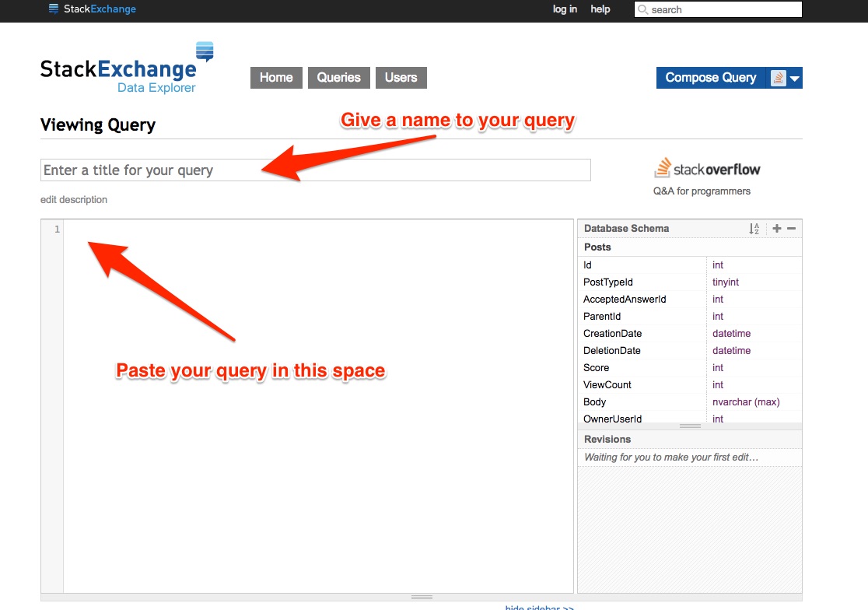Image resolution: width=868 pixels, height=610 pixels.
Task: Collapse the Posts table section
Action: pos(690,247)
